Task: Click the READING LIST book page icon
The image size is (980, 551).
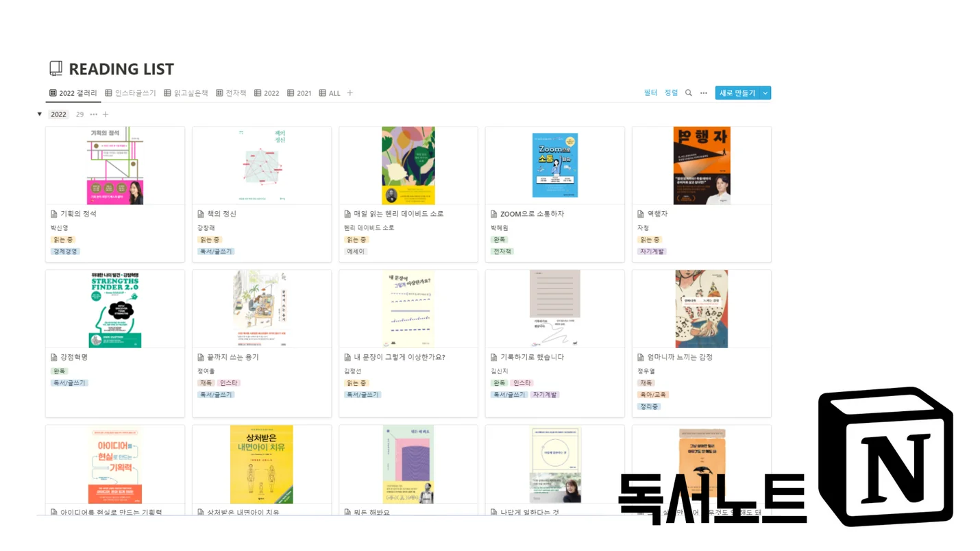Action: (56, 69)
